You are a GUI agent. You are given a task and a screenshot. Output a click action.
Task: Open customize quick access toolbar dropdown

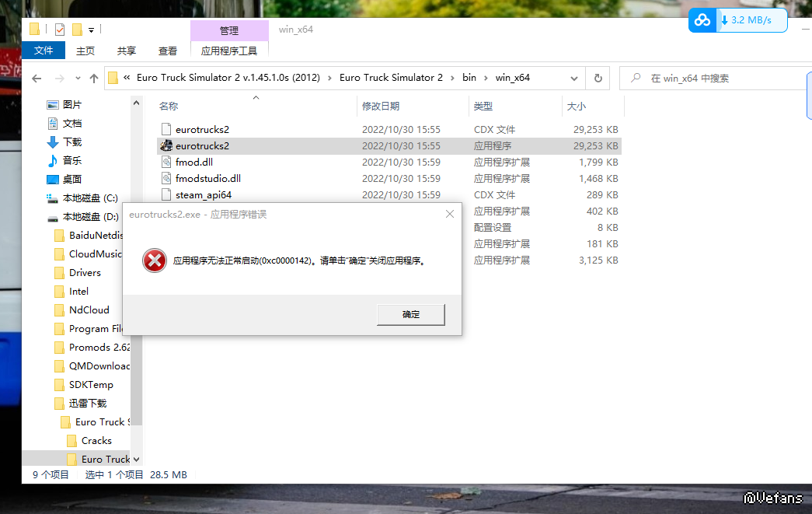coord(91,30)
